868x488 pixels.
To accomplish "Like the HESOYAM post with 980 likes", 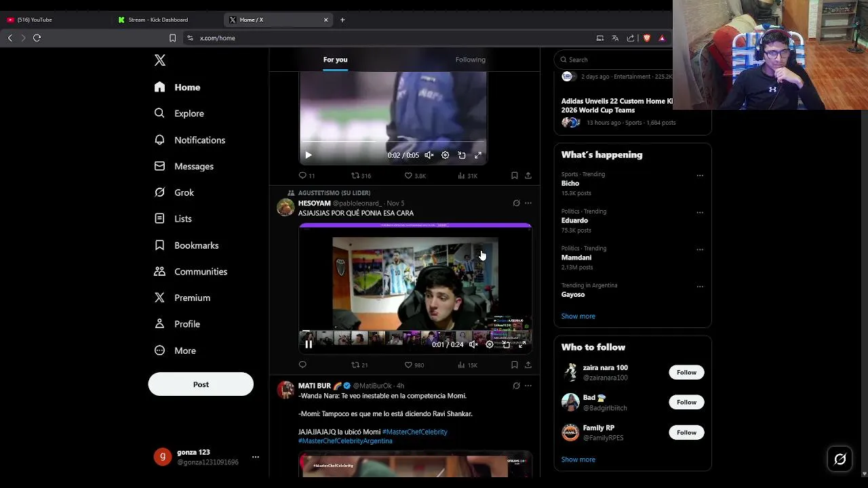I will click(414, 365).
